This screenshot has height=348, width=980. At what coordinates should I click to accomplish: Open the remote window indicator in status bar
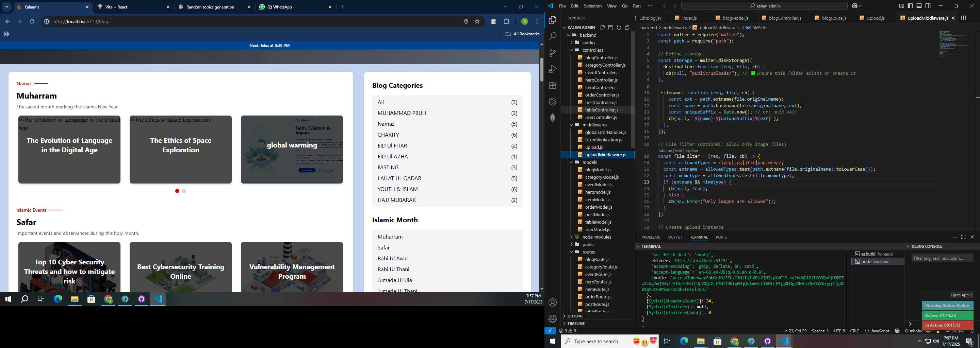pos(550,331)
